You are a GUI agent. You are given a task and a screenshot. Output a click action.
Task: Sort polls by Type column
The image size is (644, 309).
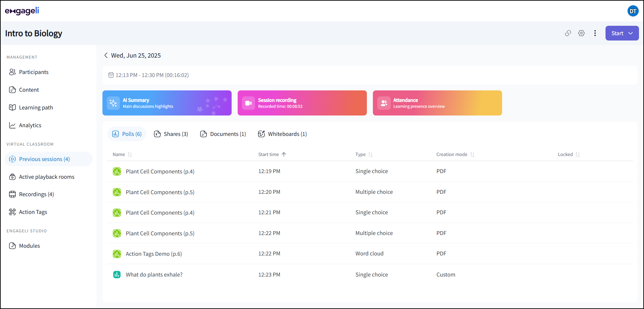click(x=371, y=155)
